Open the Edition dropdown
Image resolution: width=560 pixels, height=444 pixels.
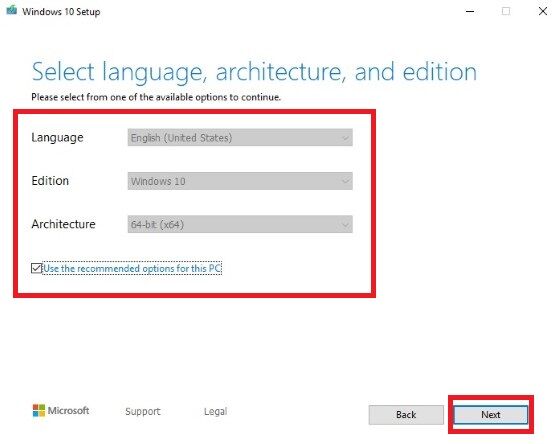240,181
